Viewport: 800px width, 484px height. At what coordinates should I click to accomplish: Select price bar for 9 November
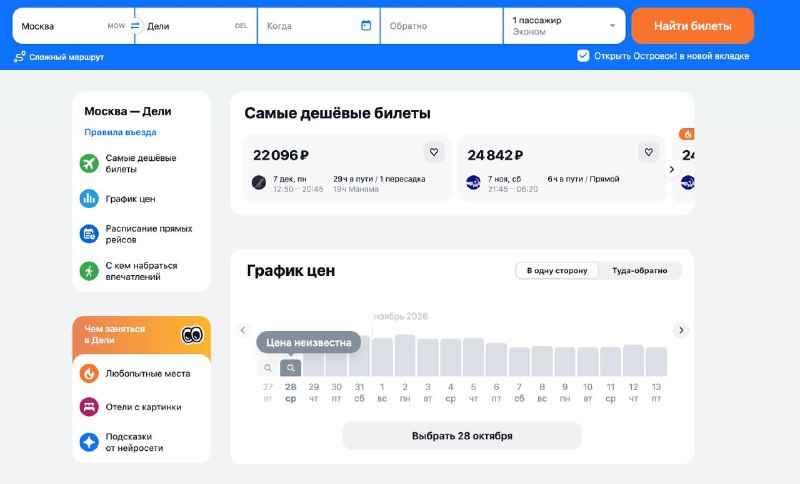[x=565, y=362]
